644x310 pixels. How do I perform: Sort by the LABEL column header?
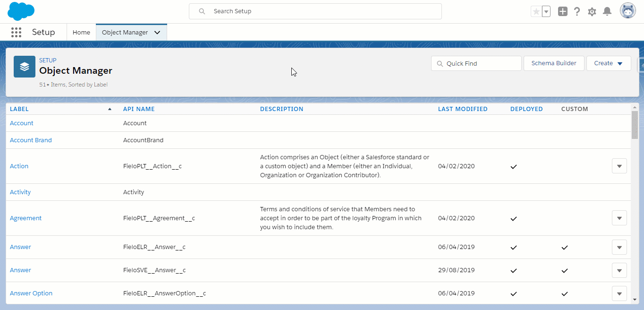click(x=19, y=109)
